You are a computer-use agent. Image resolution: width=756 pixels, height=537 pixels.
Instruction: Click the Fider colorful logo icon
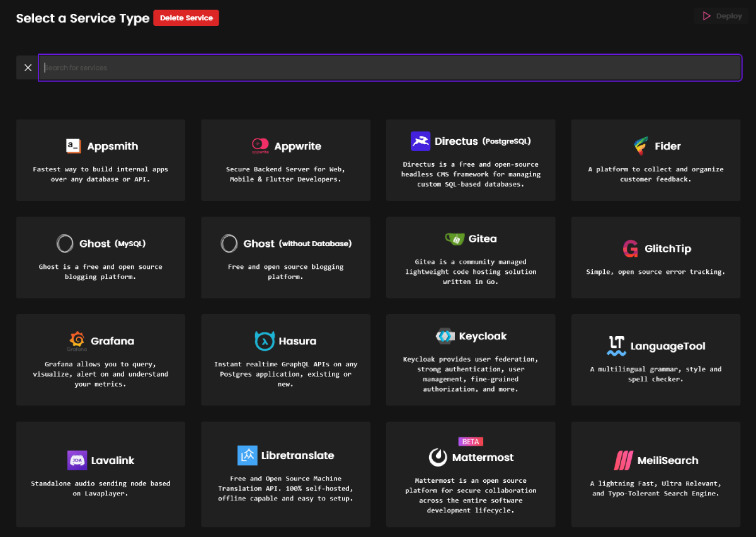(641, 146)
